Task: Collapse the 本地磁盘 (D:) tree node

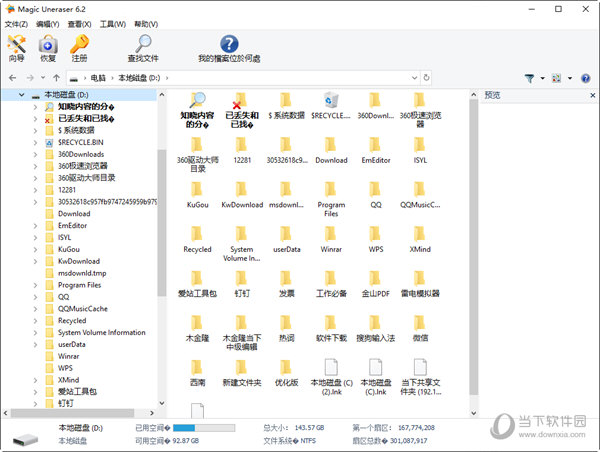Action: (22, 95)
